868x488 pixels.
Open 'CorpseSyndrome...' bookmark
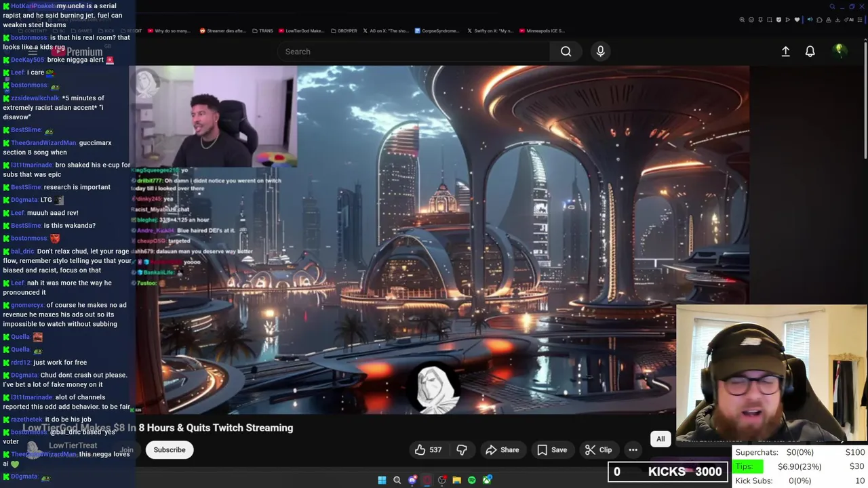[437, 30]
